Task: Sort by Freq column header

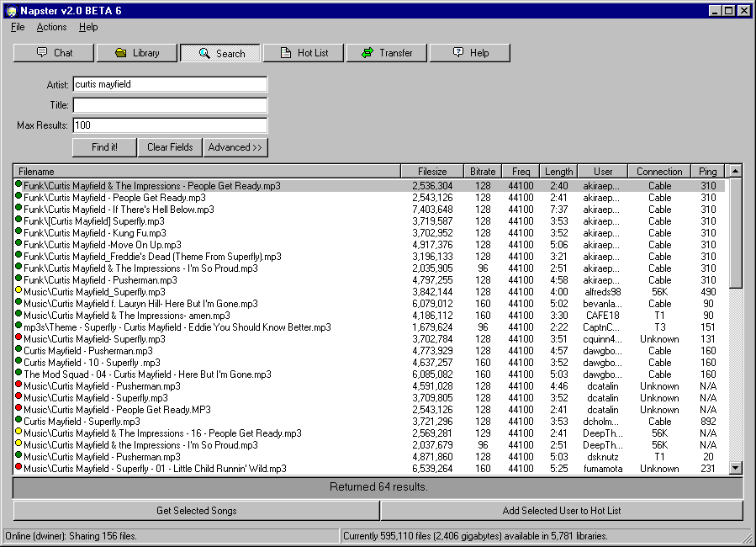Action: click(x=521, y=171)
